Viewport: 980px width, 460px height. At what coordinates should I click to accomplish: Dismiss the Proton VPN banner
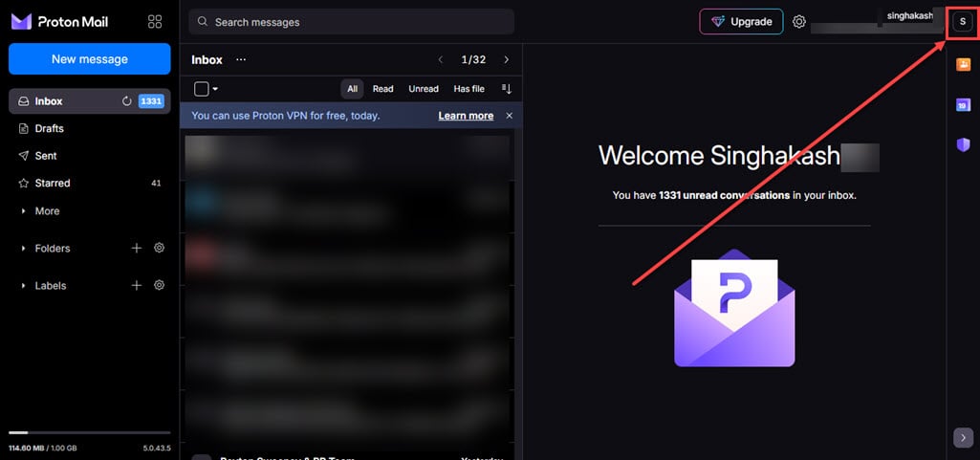510,116
